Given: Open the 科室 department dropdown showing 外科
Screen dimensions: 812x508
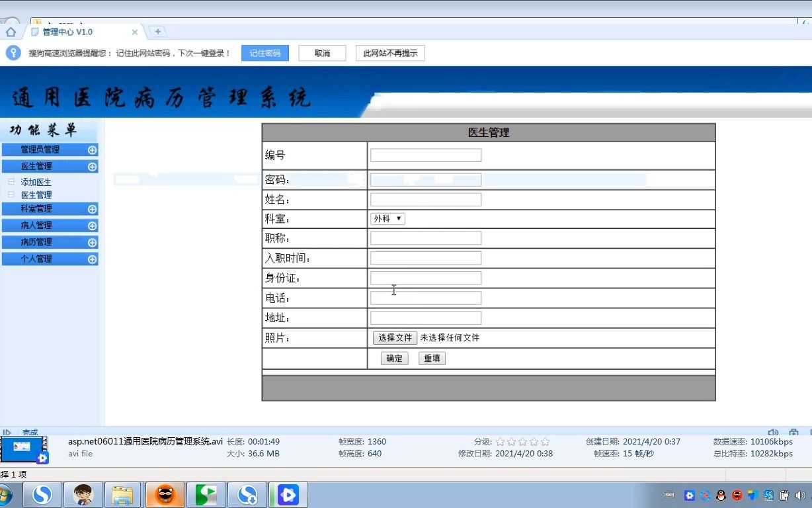Looking at the screenshot, I should (x=387, y=218).
